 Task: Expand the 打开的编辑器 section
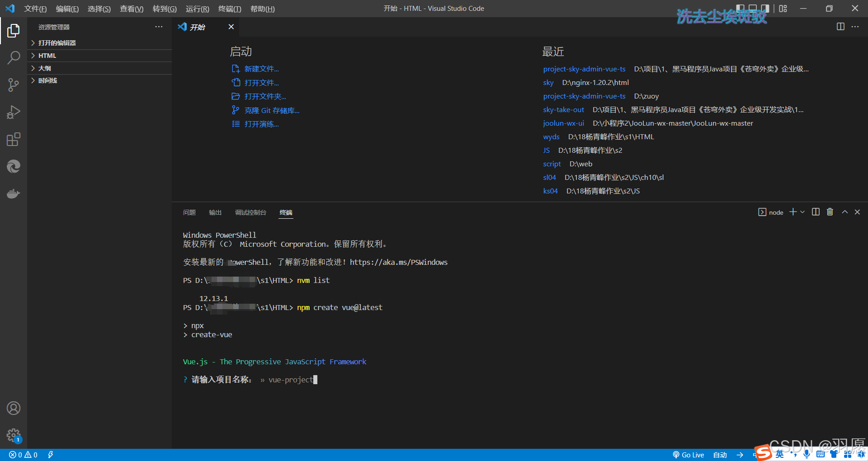pos(99,43)
